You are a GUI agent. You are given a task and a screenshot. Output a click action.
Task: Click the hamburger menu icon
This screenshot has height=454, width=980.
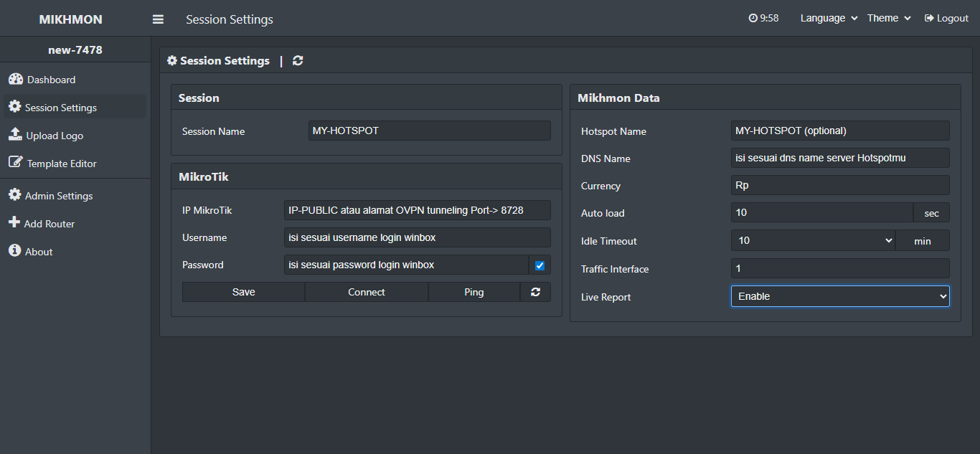[158, 19]
